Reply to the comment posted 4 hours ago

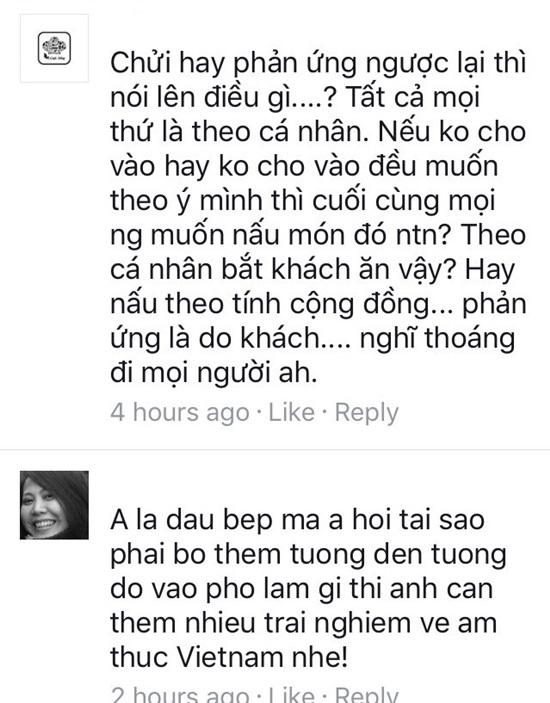coord(367,412)
